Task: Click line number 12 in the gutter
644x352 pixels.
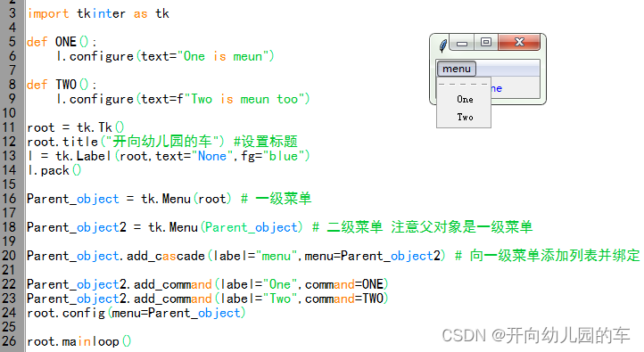Action: (x=9, y=142)
